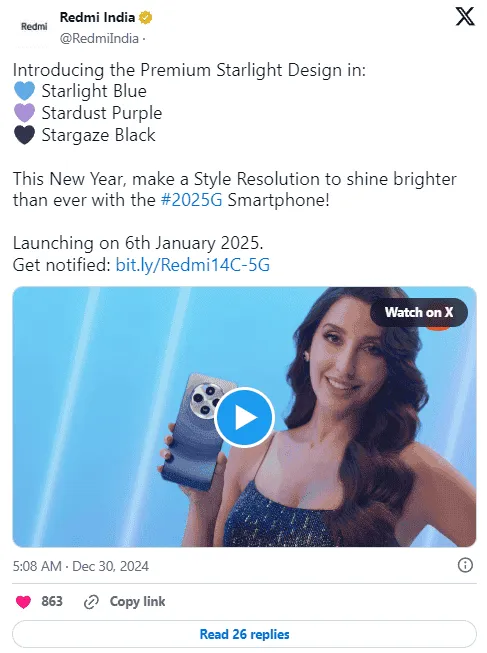Click the purple heart emoji

point(24,113)
